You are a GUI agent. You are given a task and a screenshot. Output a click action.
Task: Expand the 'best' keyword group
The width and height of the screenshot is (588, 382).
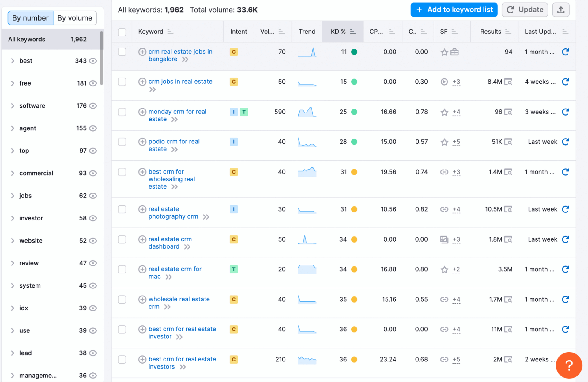pyautogui.click(x=13, y=61)
